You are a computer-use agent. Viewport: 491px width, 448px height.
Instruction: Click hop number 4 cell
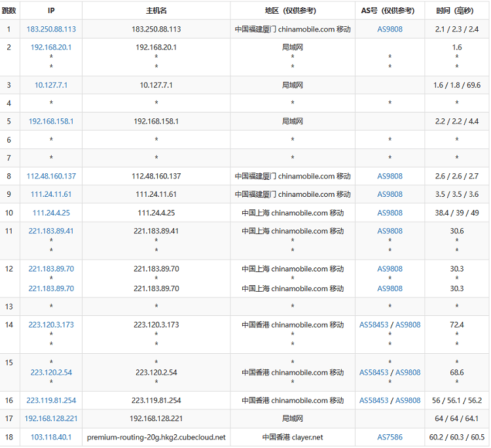tap(9, 103)
